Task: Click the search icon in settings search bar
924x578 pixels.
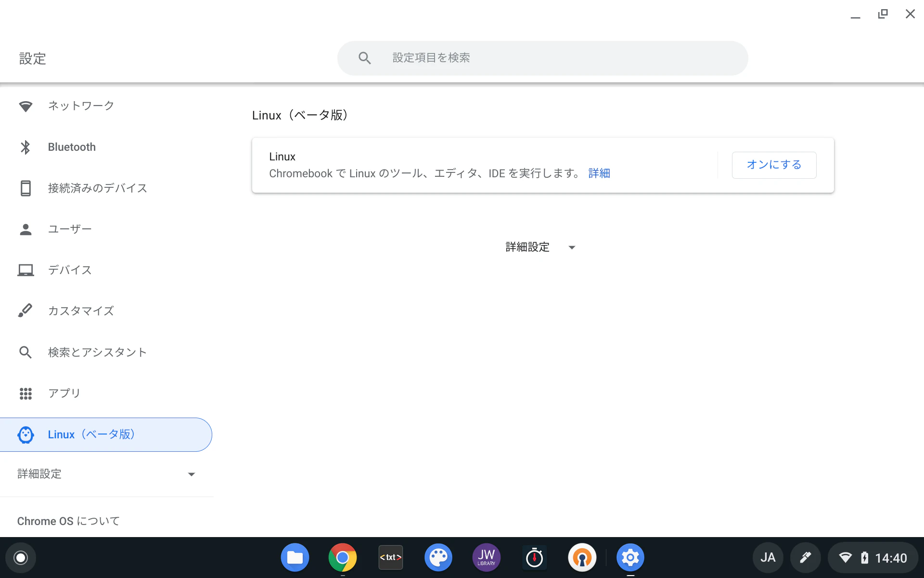Action: [x=364, y=58]
